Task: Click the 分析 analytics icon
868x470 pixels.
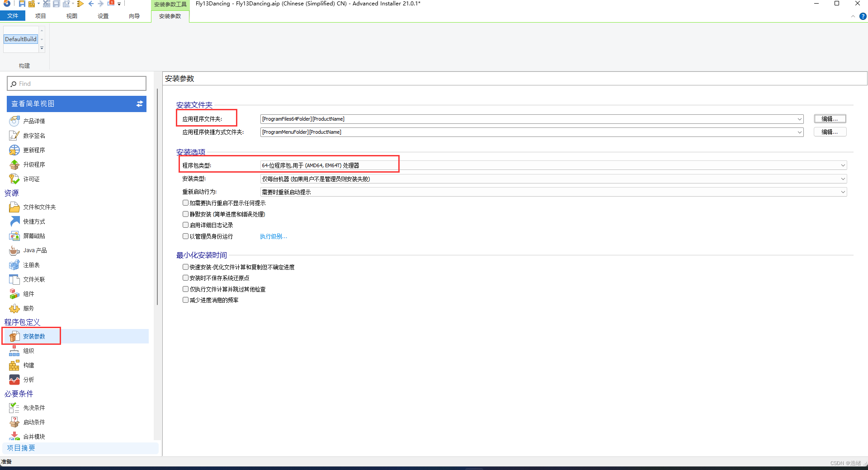Action: [x=14, y=380]
